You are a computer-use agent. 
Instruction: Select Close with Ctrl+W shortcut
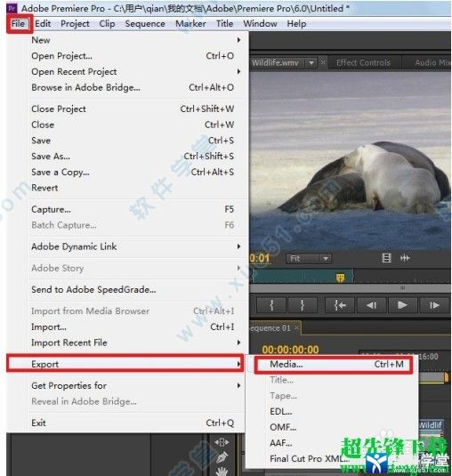136,125
